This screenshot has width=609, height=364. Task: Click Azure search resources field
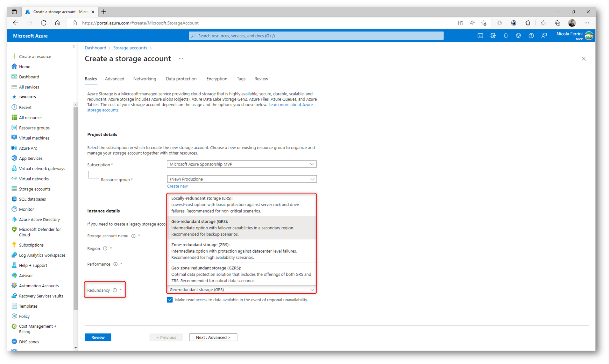[316, 36]
